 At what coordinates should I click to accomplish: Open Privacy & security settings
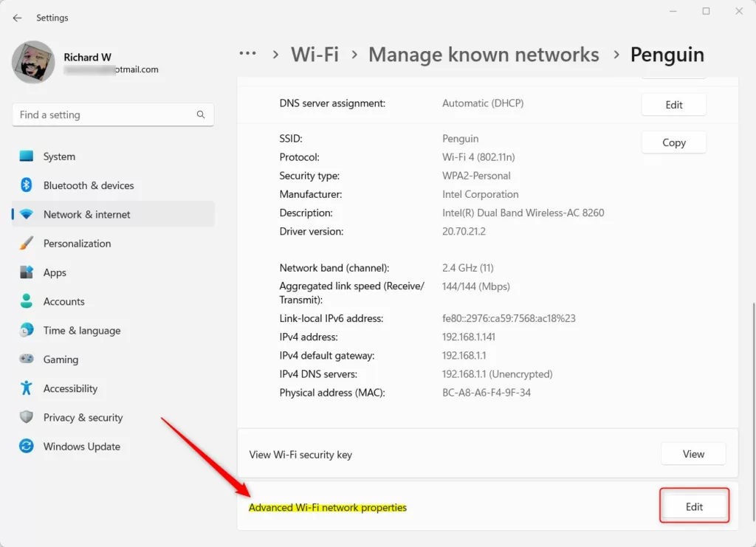click(83, 418)
